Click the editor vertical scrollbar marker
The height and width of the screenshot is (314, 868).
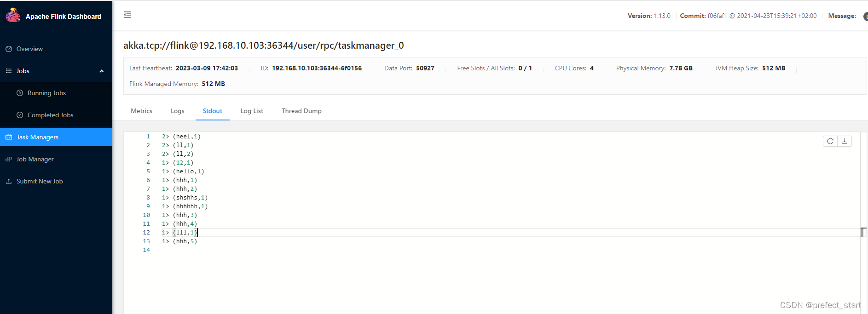863,232
